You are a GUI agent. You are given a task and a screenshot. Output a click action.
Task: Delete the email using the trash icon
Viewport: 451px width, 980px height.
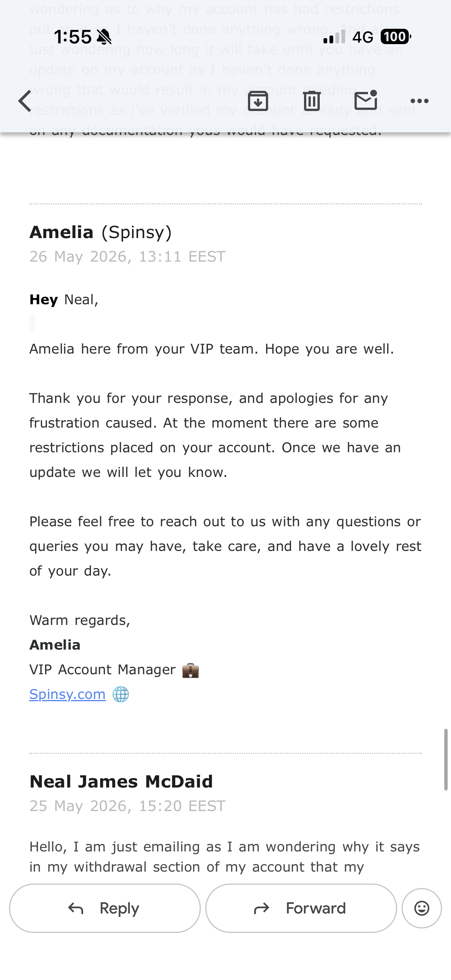pos(312,101)
